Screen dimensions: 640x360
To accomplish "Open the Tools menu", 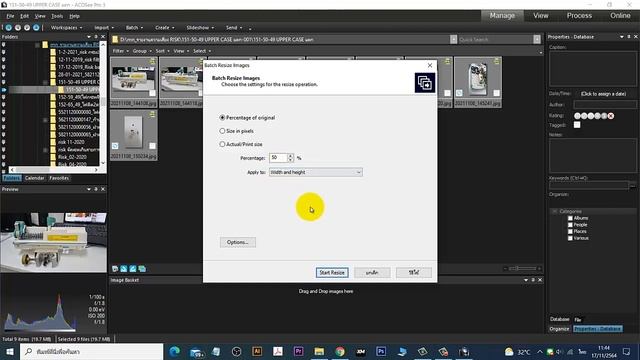I will (57, 16).
